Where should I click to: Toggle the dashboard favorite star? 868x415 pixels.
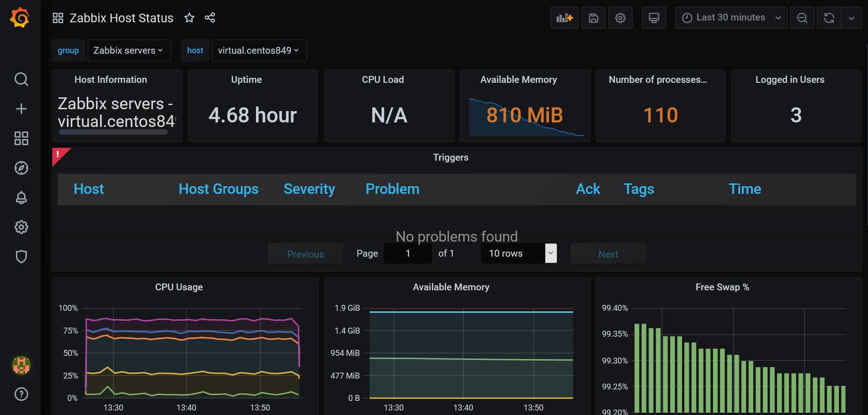point(189,18)
